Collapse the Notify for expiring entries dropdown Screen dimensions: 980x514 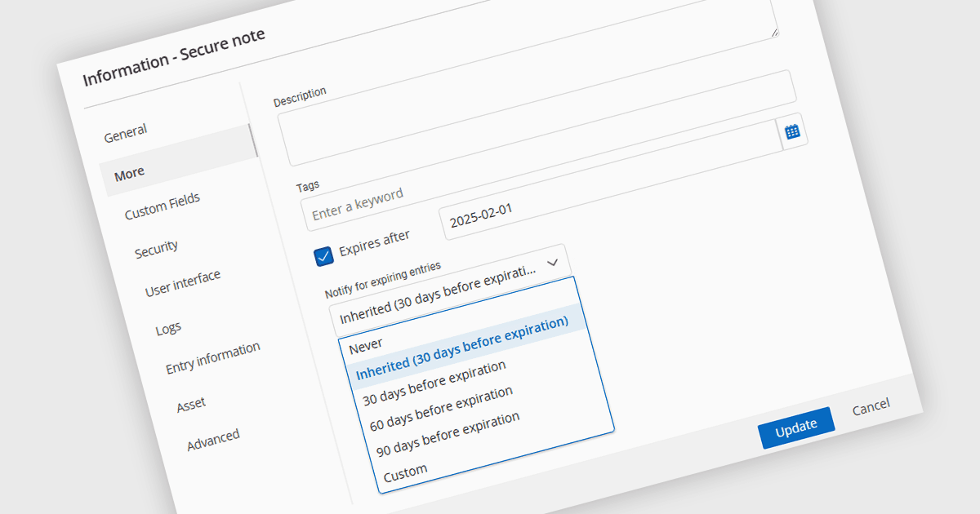click(x=552, y=263)
